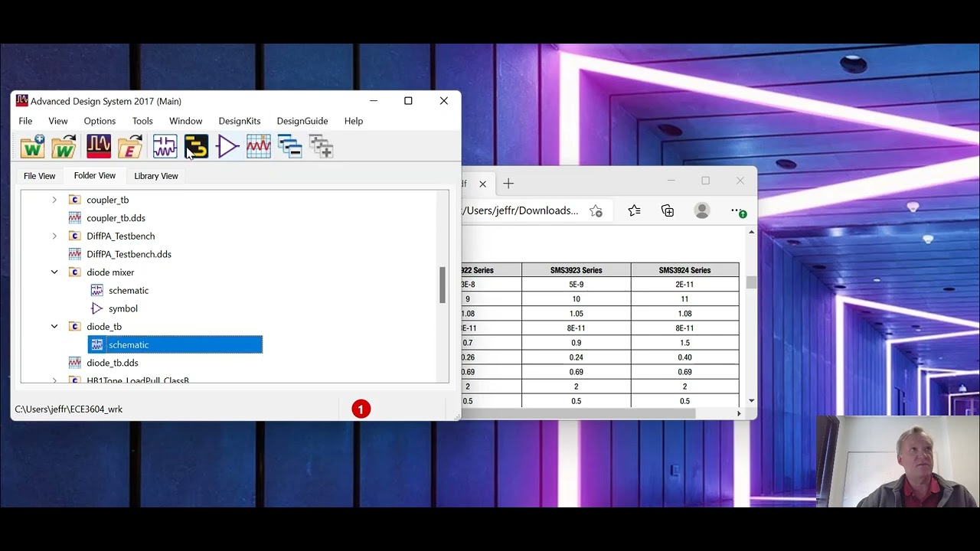Click the C:\Users\jeffr\ECE3604_wrk status path
Viewport: 980px width, 551px height.
click(69, 409)
